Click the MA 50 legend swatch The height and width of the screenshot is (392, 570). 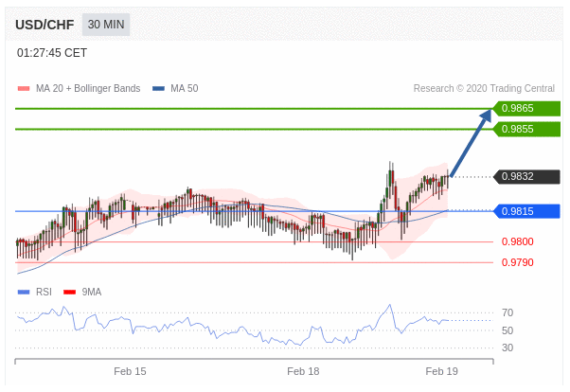pos(158,88)
